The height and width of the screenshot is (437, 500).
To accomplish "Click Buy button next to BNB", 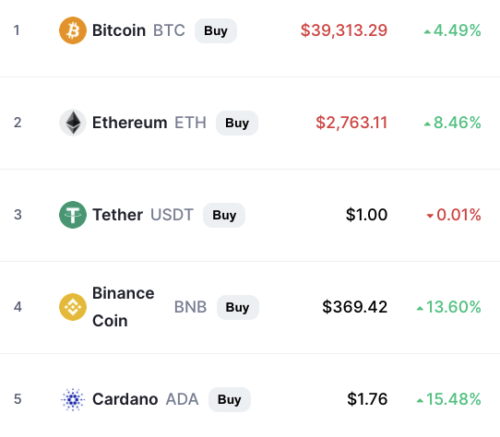I will point(238,307).
